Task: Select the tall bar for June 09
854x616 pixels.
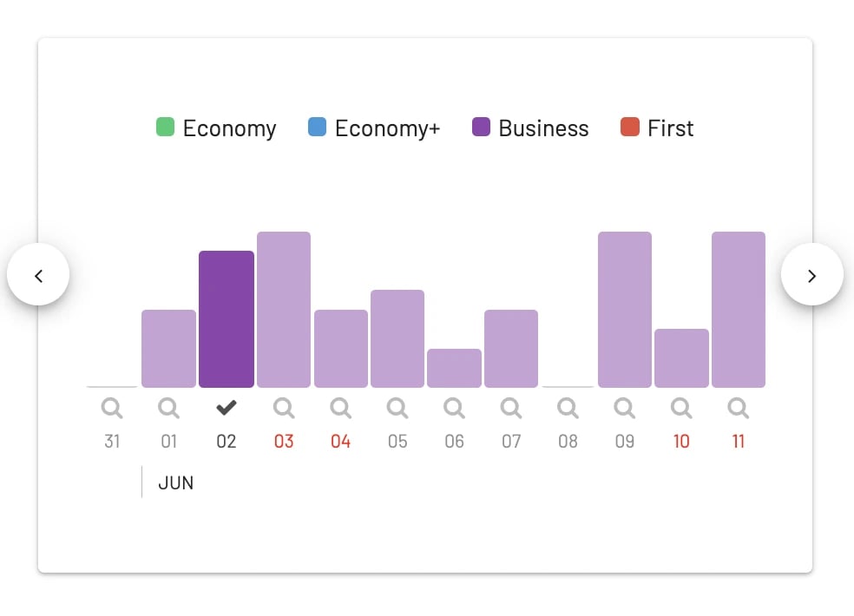Action: coord(625,310)
